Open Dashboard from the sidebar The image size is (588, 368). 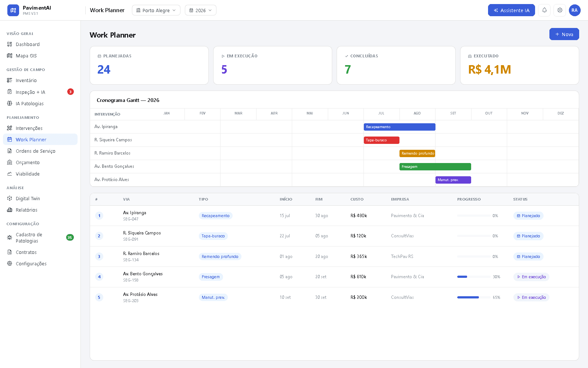(40, 44)
